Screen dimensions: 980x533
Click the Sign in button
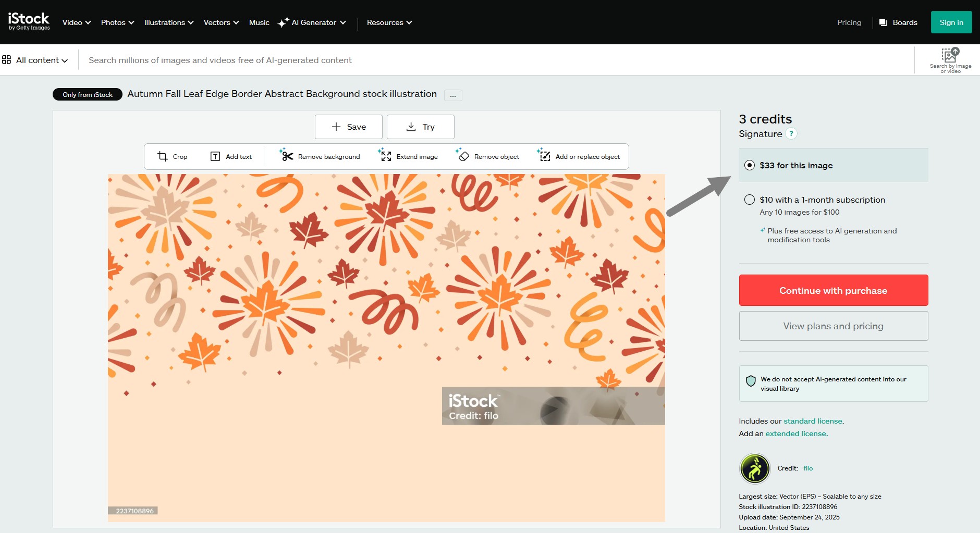coord(951,22)
